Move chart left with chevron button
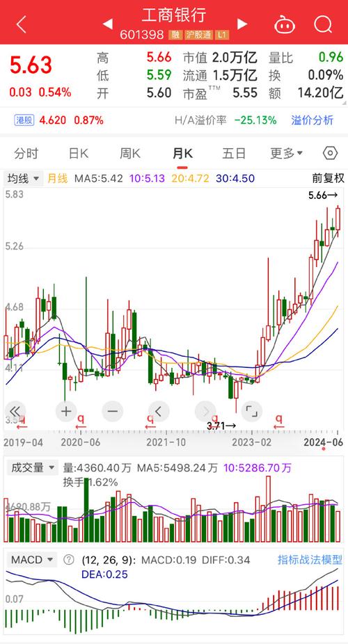 coord(159,411)
